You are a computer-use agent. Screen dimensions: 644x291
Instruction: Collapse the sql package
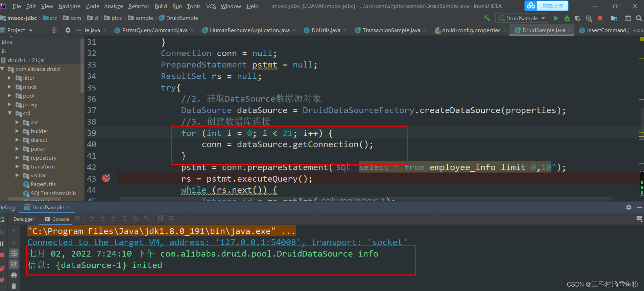click(9, 113)
